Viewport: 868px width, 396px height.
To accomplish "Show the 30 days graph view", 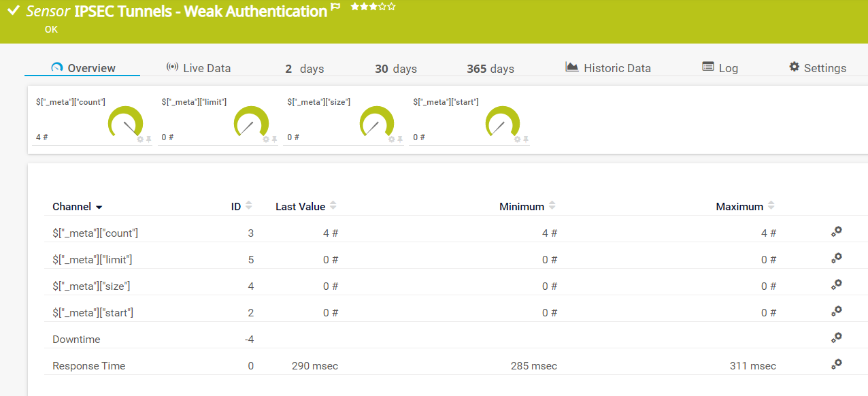I will pyautogui.click(x=395, y=69).
